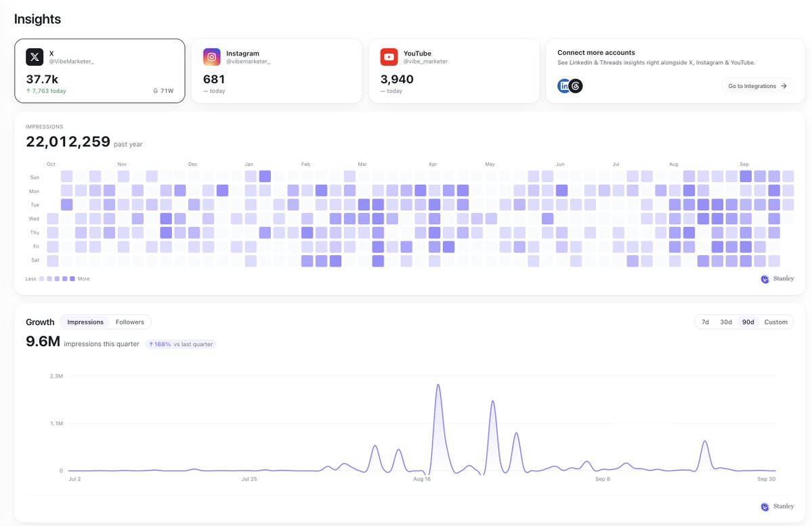Click the '2.3M' y-axis label
The image size is (812, 526).
(56, 376)
